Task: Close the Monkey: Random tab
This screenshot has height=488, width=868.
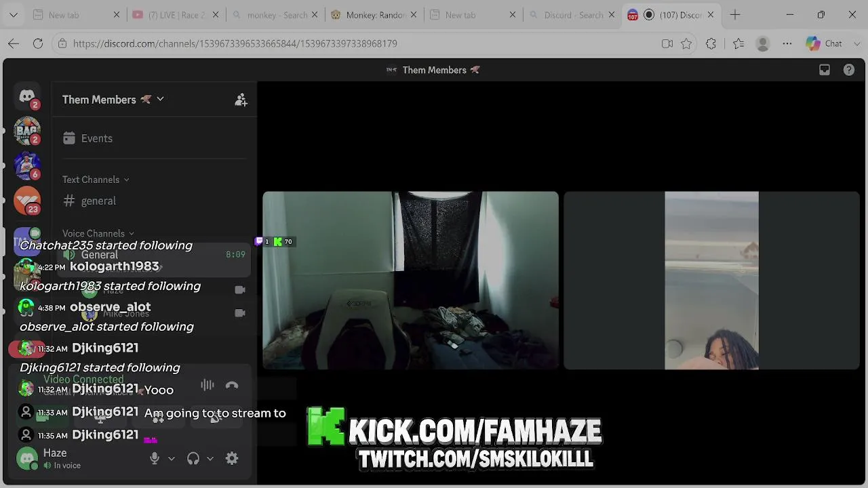Action: [x=413, y=15]
